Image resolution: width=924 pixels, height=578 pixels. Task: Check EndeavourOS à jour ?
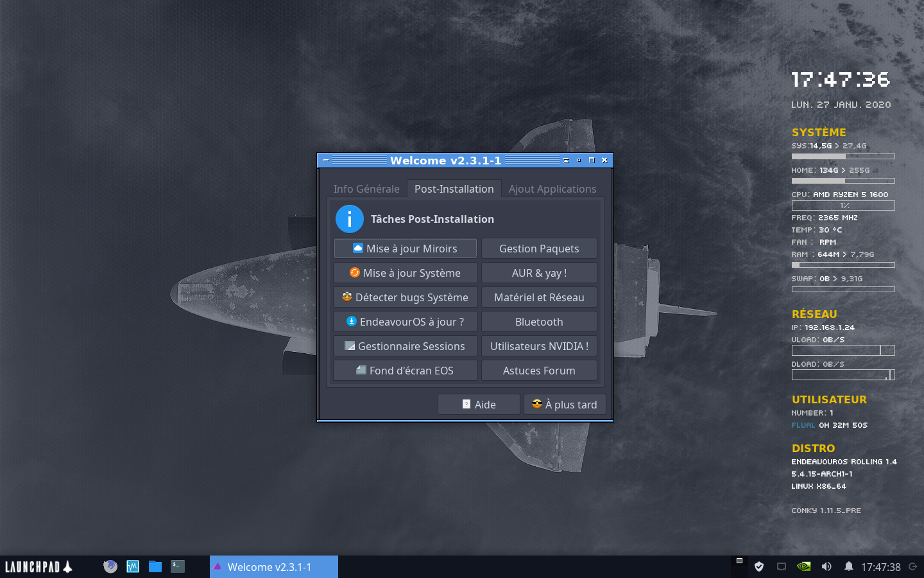point(406,322)
